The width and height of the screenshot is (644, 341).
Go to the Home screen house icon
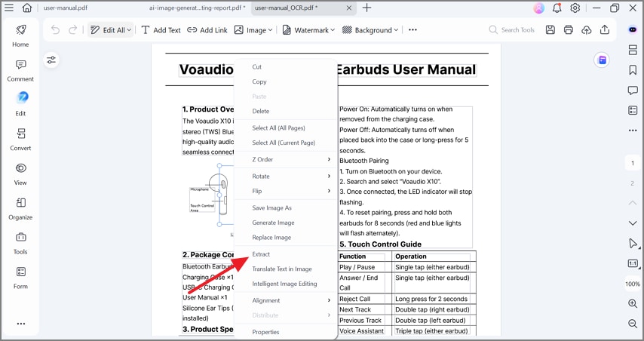click(27, 8)
